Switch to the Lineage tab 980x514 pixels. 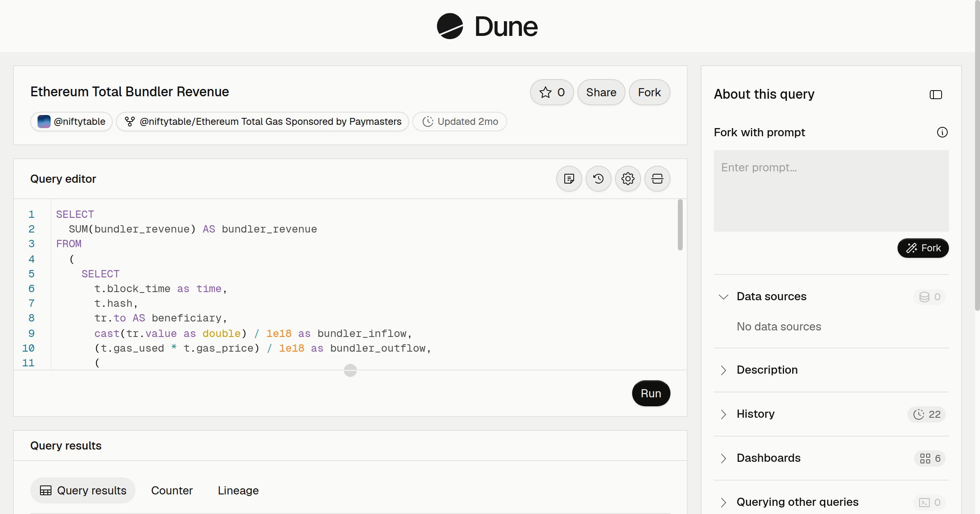pos(238,490)
